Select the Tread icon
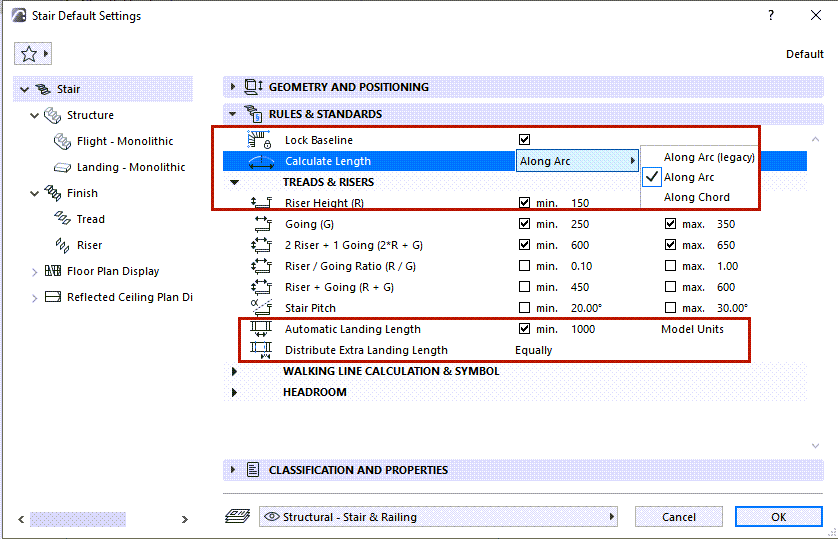Viewport: 838px width, 539px height. [63, 219]
